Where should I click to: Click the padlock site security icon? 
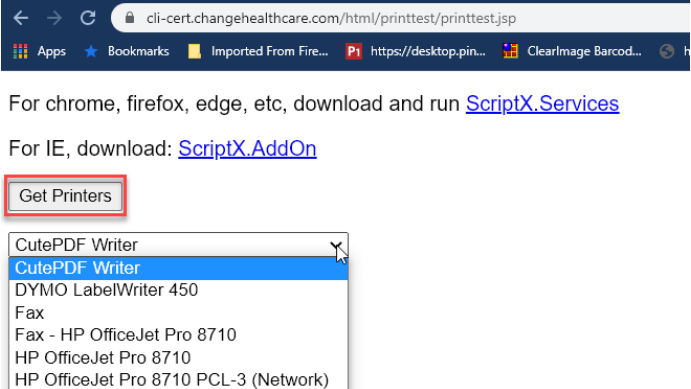130,18
